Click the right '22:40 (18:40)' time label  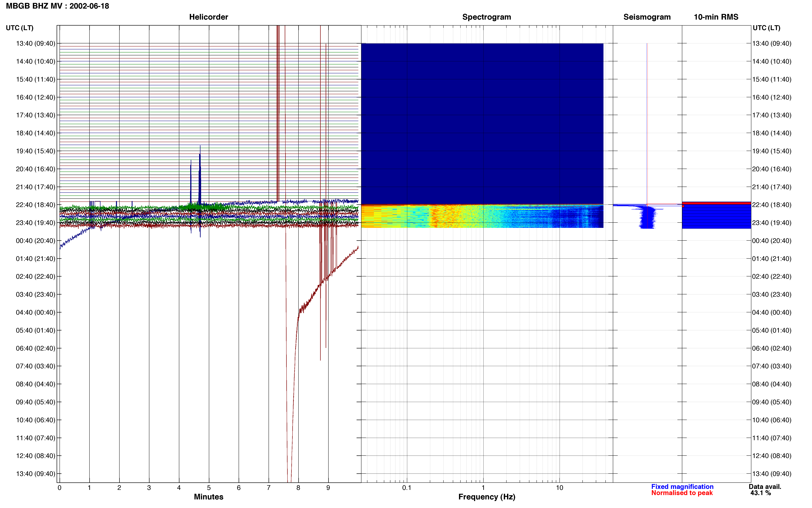(x=772, y=205)
